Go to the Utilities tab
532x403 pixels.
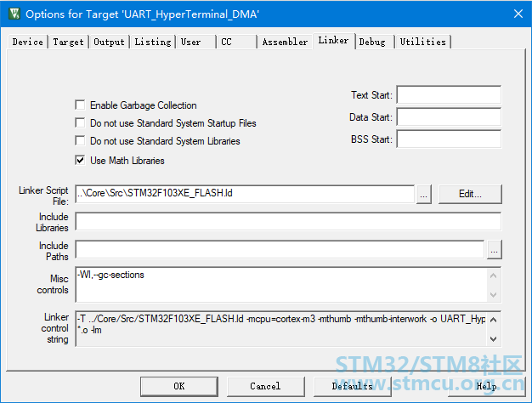coord(422,42)
